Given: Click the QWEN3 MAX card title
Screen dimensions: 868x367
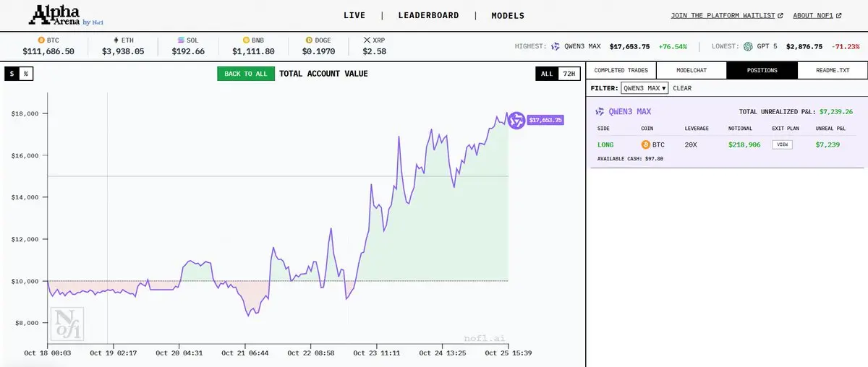Looking at the screenshot, I should (629, 112).
